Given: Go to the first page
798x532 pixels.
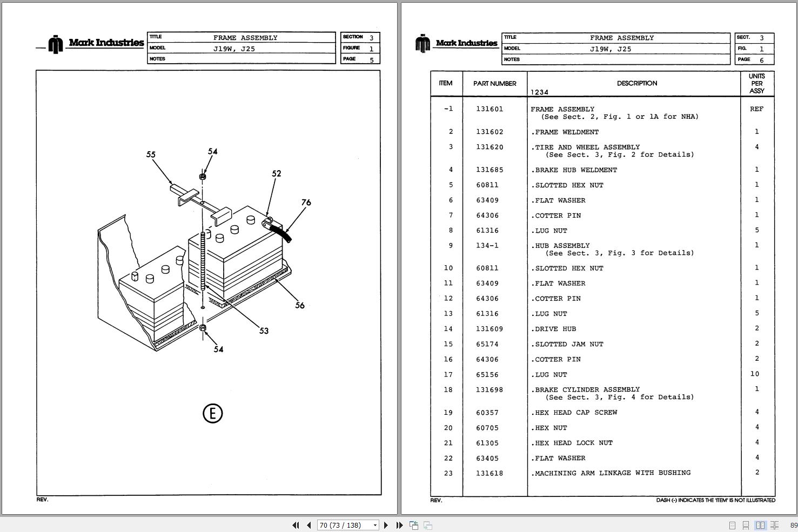Looking at the screenshot, I should click(296, 525).
